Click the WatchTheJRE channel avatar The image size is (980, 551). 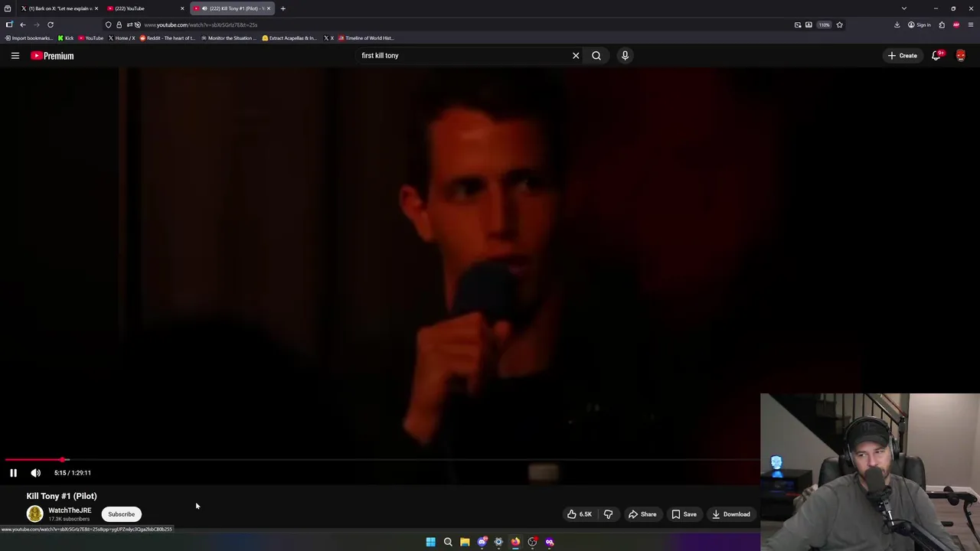(x=35, y=514)
